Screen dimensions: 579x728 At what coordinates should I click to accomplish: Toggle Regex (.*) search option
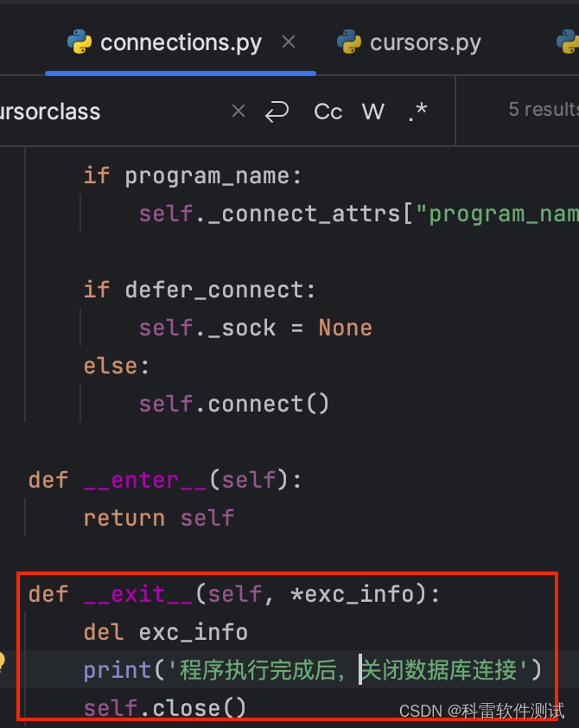coord(417,112)
